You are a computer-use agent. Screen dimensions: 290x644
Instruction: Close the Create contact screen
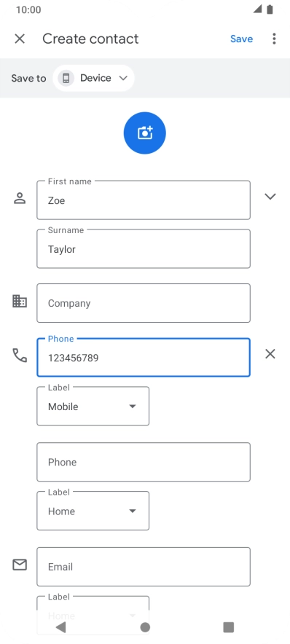coord(20,39)
